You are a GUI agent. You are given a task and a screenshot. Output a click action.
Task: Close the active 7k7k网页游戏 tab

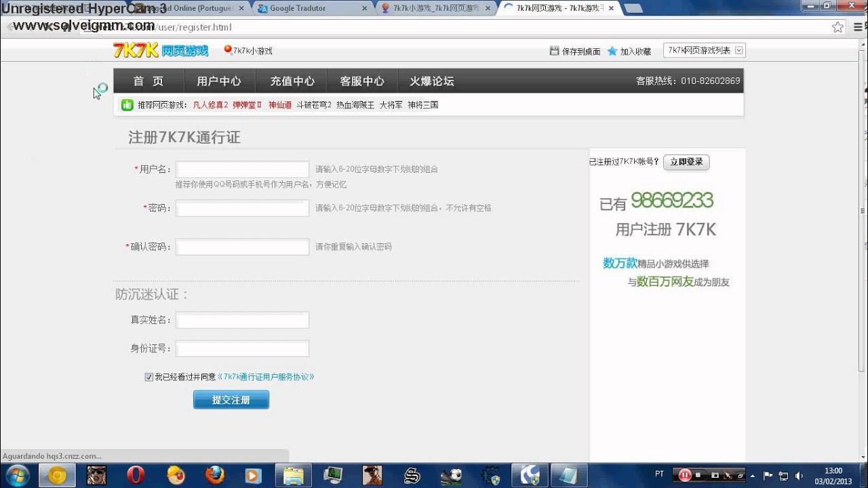pos(611,8)
